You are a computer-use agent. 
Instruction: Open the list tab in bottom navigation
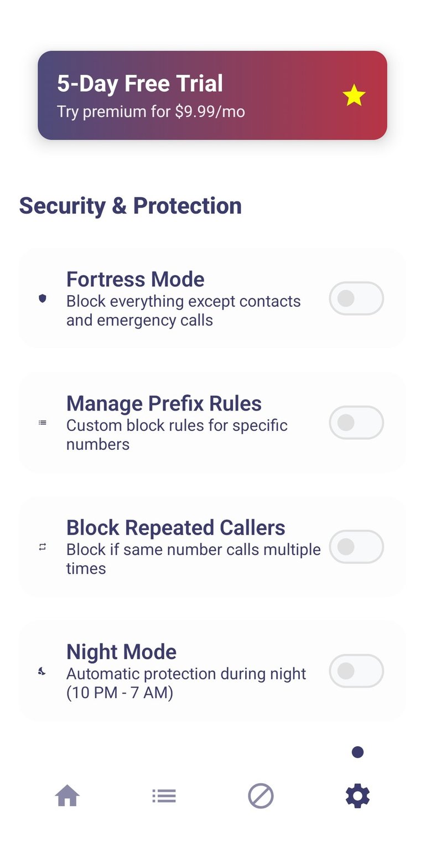coord(164,796)
